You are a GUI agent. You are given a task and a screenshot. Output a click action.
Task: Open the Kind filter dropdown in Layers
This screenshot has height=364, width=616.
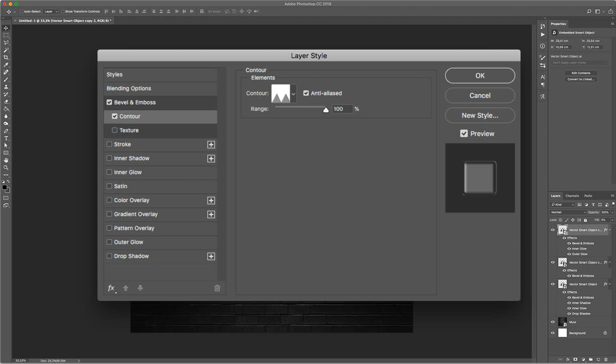563,205
